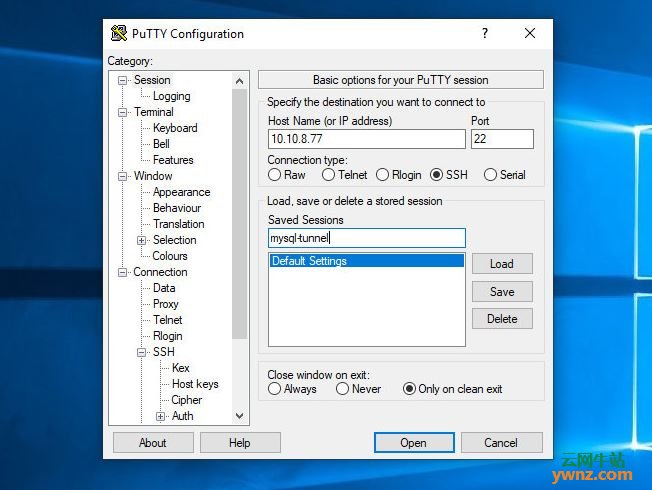Choose Only on clean exit option
This screenshot has height=490, width=652.
click(x=409, y=389)
